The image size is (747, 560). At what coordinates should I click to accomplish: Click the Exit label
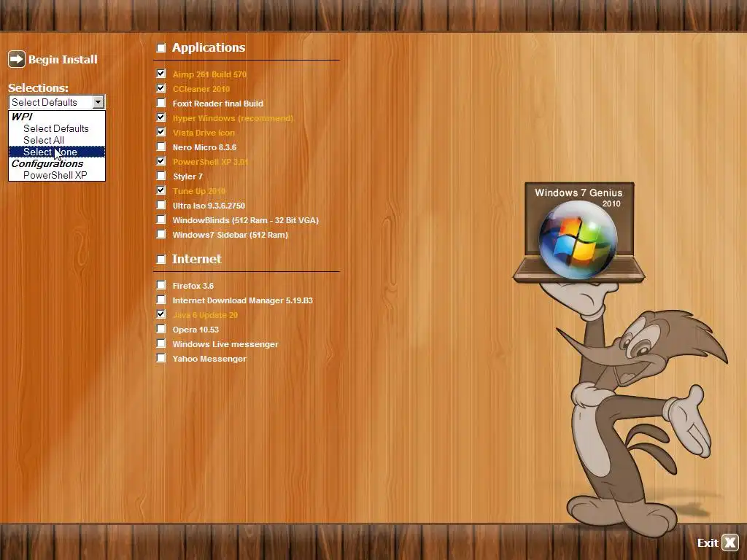coord(708,542)
